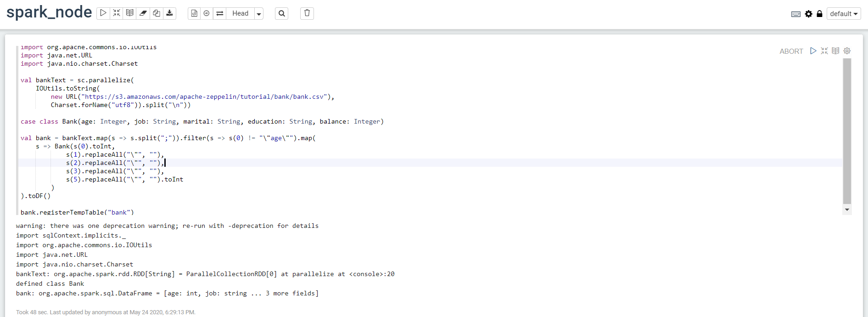Open paragraph settings gear menu

847,51
